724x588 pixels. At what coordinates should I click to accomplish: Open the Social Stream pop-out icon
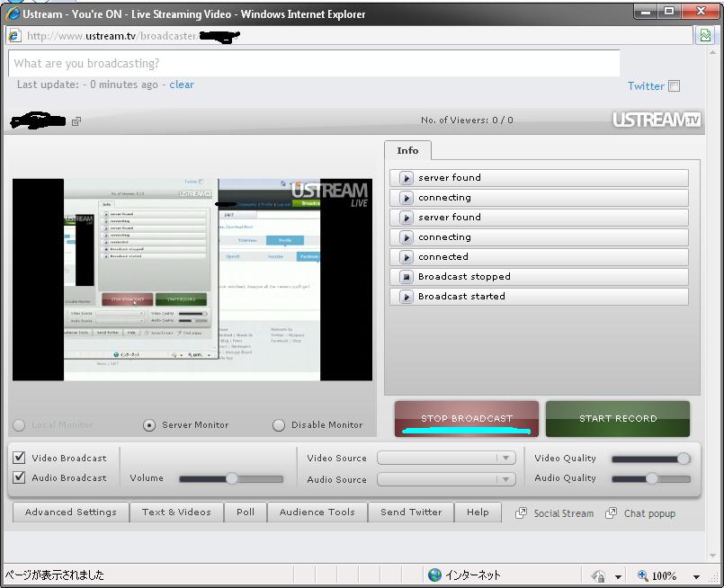tap(521, 512)
